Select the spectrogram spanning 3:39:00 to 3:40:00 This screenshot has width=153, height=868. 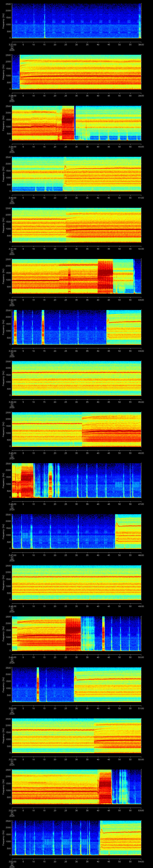[76, 123]
